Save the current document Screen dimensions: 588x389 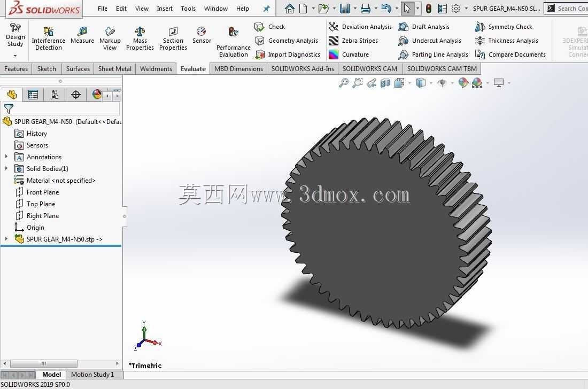pyautogui.click(x=345, y=8)
